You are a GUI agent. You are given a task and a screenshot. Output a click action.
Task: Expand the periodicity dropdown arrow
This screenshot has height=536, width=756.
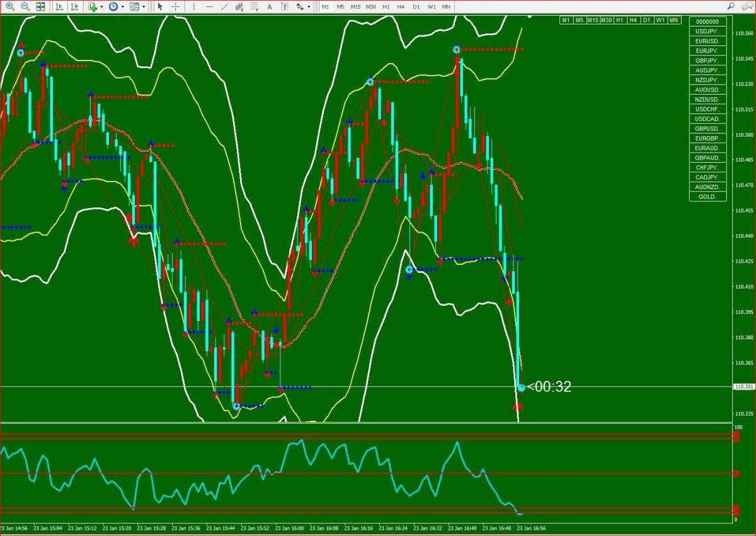click(x=122, y=6)
